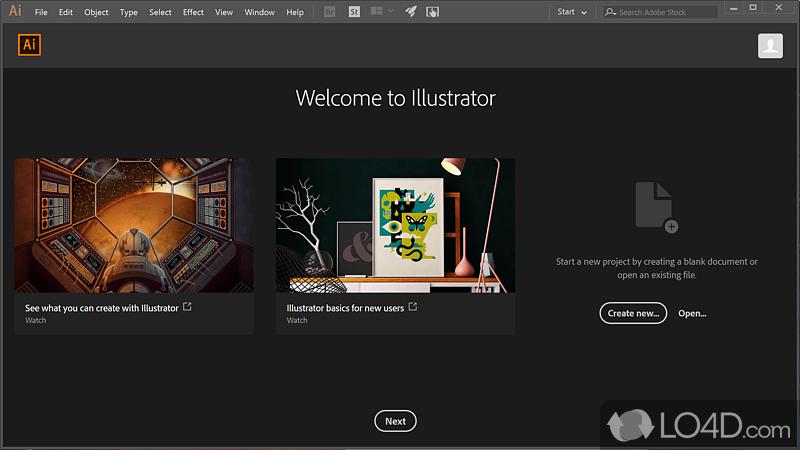
Task: Click the Open... button
Action: coord(692,313)
